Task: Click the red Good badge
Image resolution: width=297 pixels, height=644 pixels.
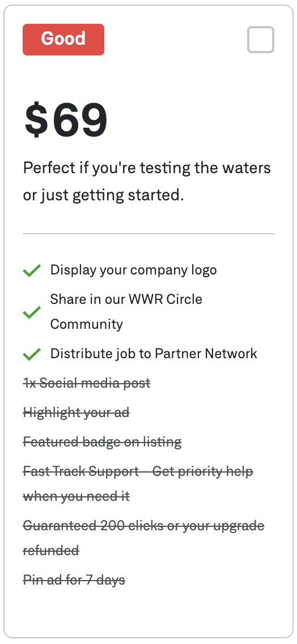Action: pyautogui.click(x=63, y=40)
